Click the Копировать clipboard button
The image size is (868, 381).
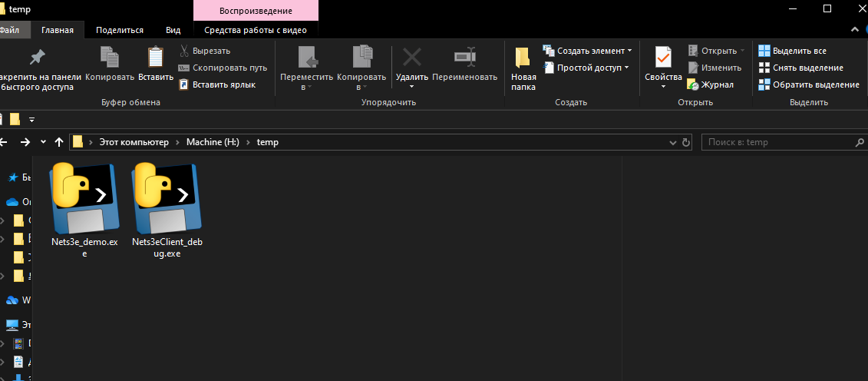point(110,64)
